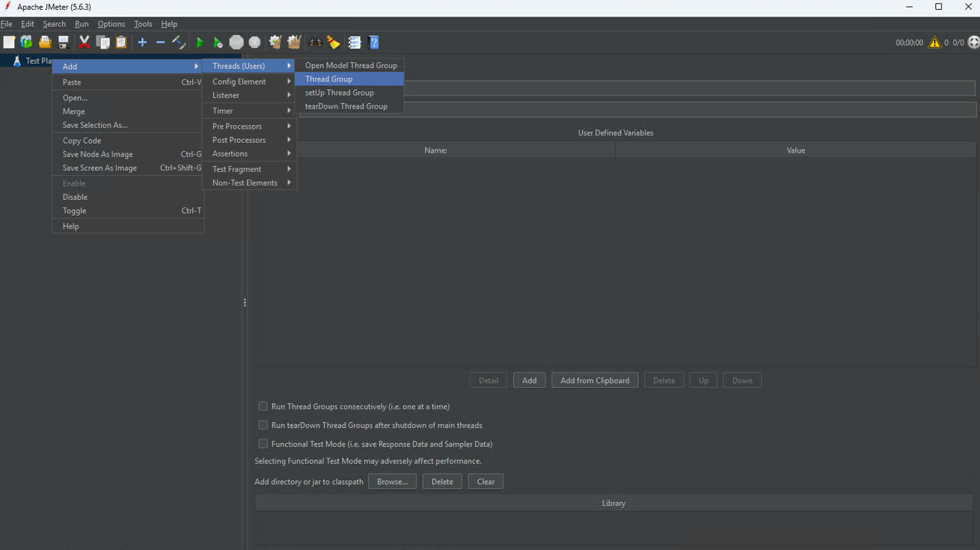The image size is (980, 550).
Task: Click the panel splitter handle dots
Action: pyautogui.click(x=245, y=303)
